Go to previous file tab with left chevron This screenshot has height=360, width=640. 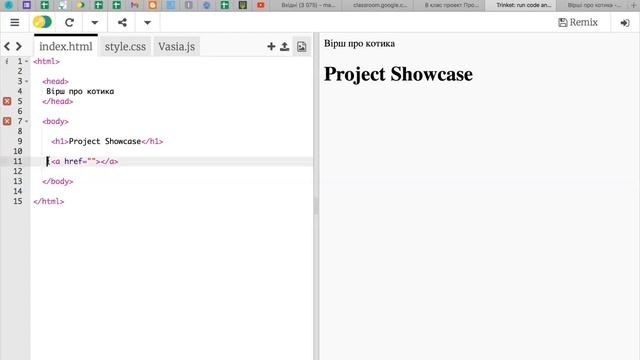point(7,47)
